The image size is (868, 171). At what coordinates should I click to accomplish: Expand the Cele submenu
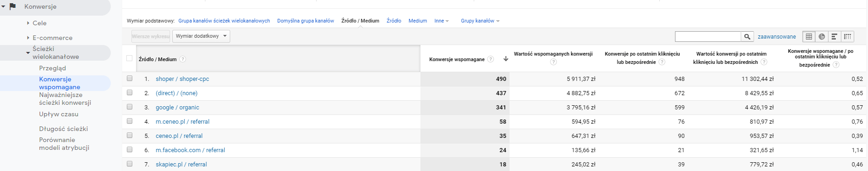pos(28,23)
